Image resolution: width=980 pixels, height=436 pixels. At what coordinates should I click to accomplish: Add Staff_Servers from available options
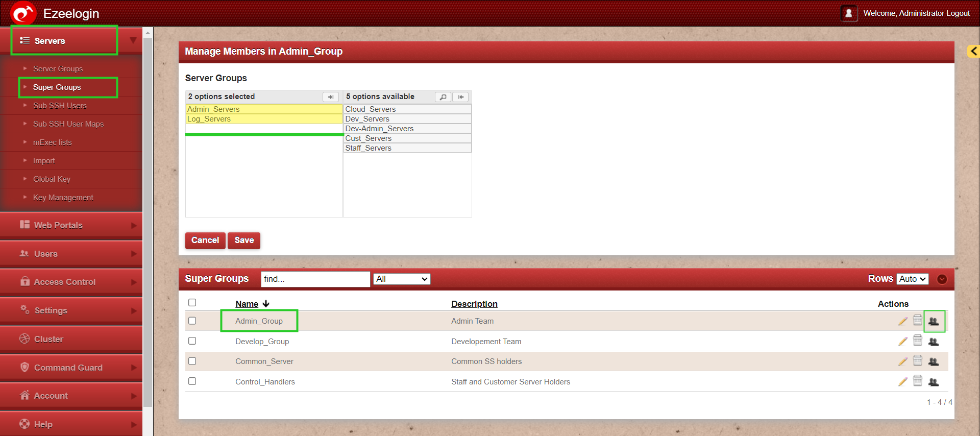click(407, 148)
